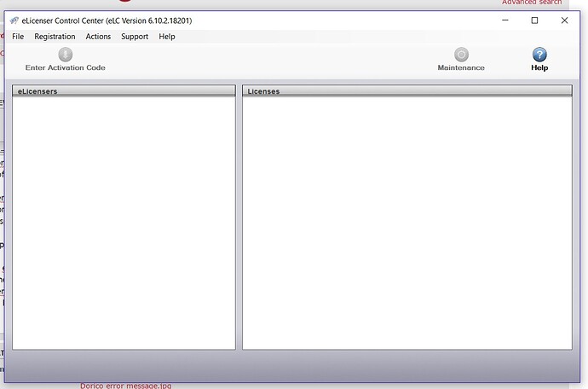The width and height of the screenshot is (588, 389).
Task: Click the bold Help label in toolbar
Action: [x=539, y=67]
